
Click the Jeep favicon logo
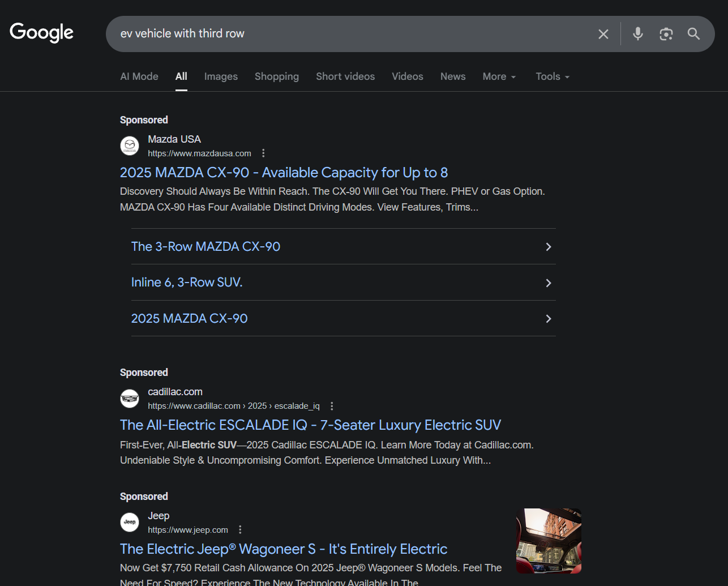[x=130, y=523]
